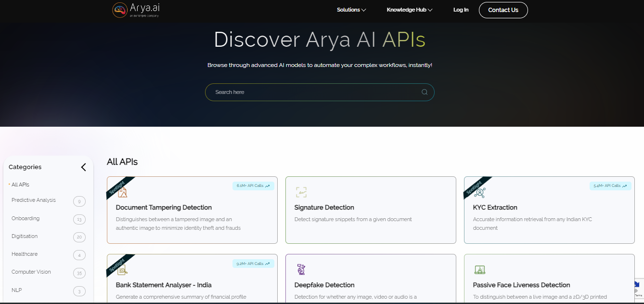The image size is (644, 304).
Task: Select the Computer Vision category
Action: point(31,272)
